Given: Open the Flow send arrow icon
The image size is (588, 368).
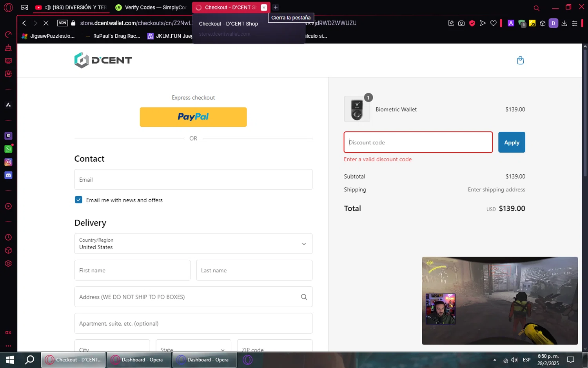Looking at the screenshot, I should (x=483, y=23).
